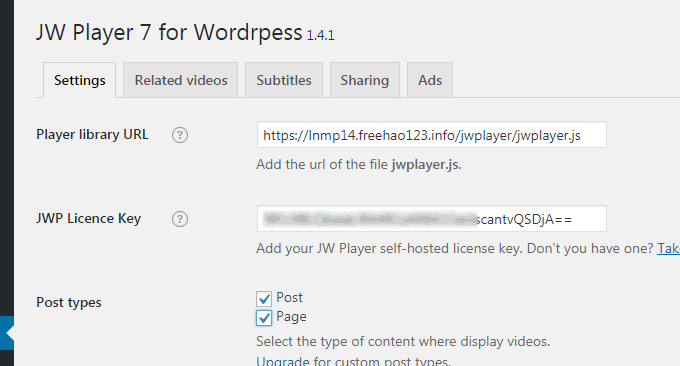Click the version number 1.4.1

[320, 35]
